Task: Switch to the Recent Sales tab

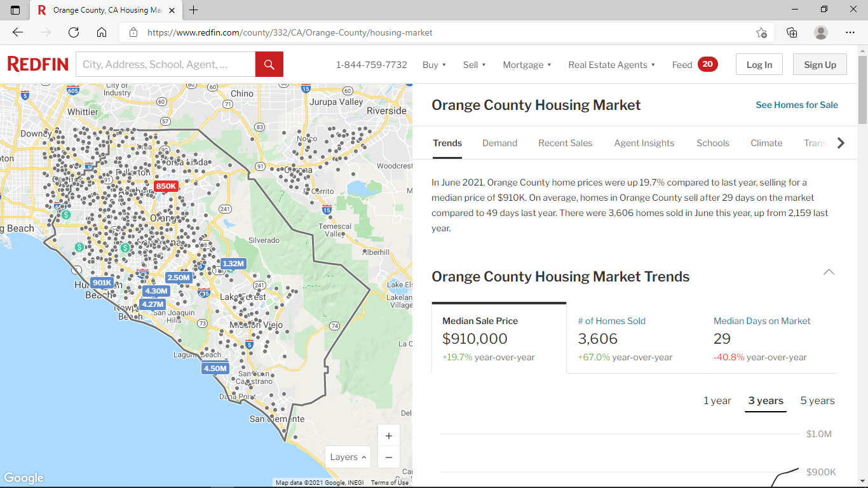Action: click(565, 143)
